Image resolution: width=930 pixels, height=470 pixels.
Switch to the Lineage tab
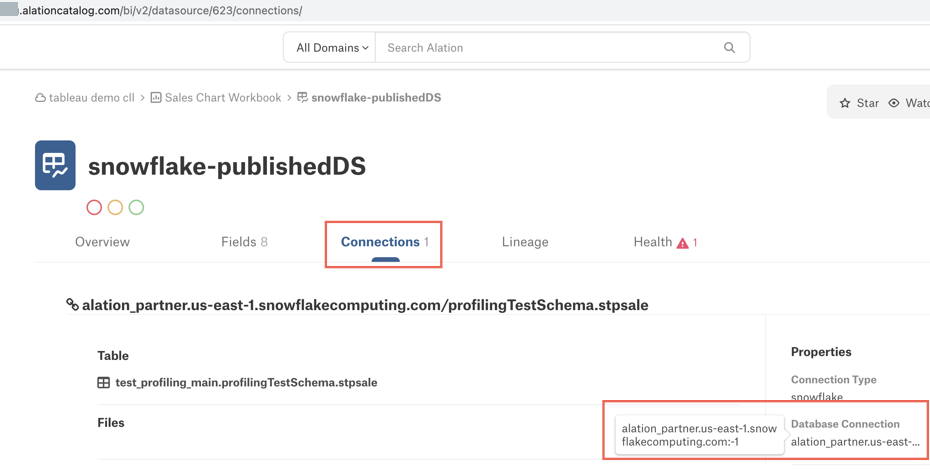(x=525, y=242)
